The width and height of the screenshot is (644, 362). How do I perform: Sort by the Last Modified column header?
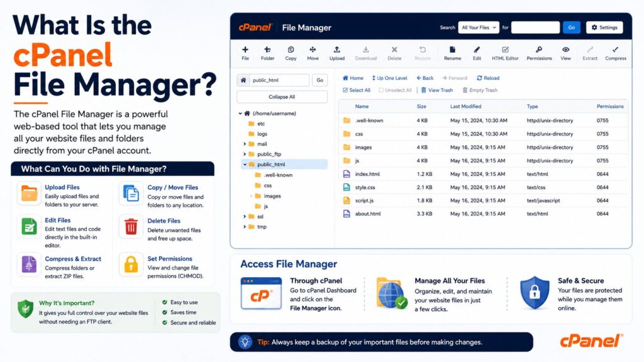465,106
